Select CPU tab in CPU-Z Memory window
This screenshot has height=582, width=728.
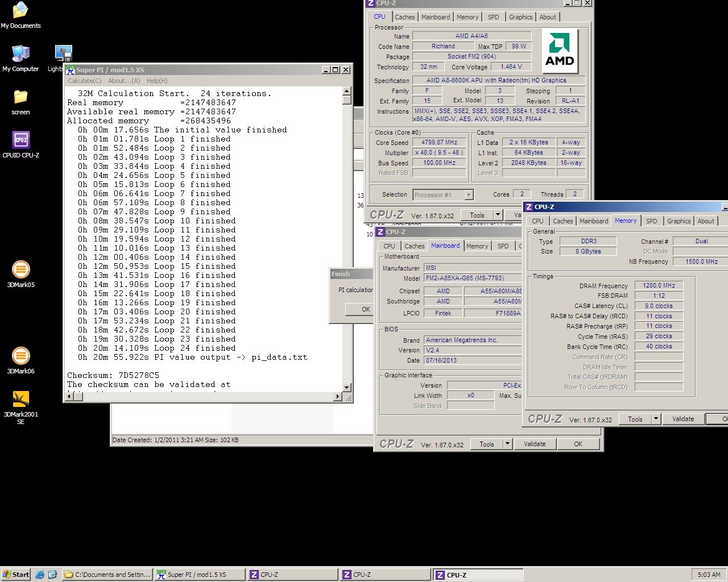tap(537, 221)
